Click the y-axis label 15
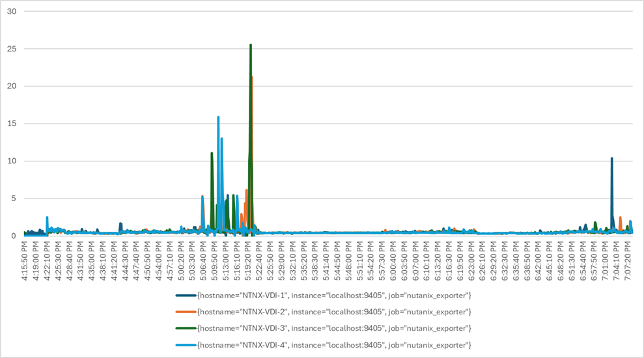The height and width of the screenshot is (358, 644). (x=12, y=124)
